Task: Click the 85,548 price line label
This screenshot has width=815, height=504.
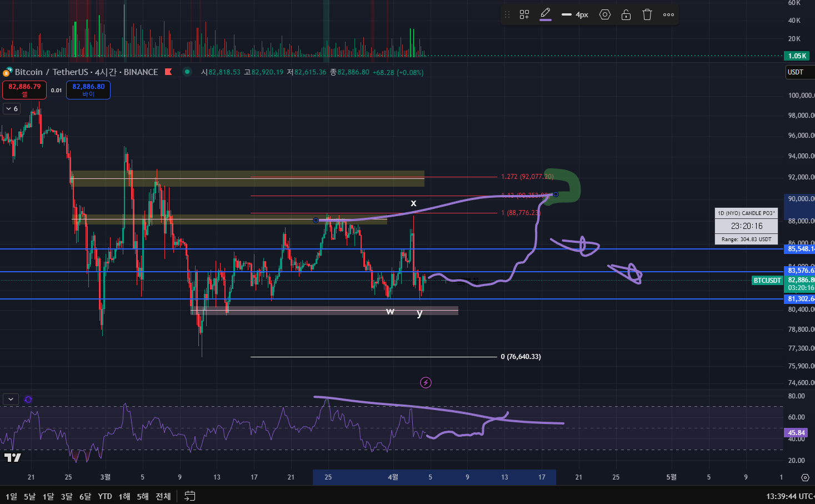Action: 799,249
